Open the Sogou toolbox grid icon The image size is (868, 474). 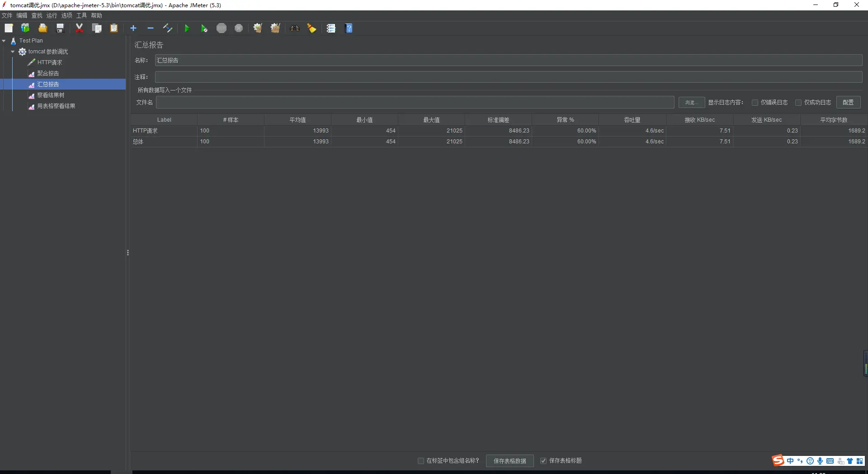(860, 461)
